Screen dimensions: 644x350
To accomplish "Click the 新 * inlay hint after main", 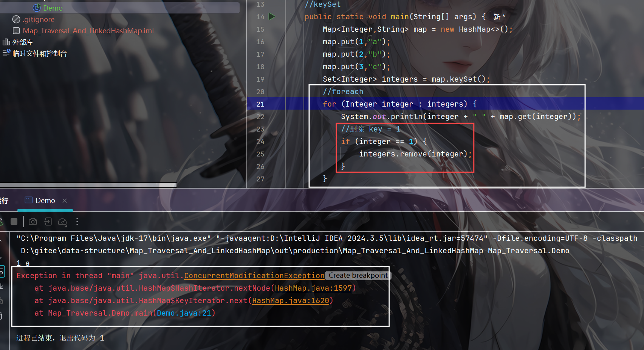I will click(499, 17).
